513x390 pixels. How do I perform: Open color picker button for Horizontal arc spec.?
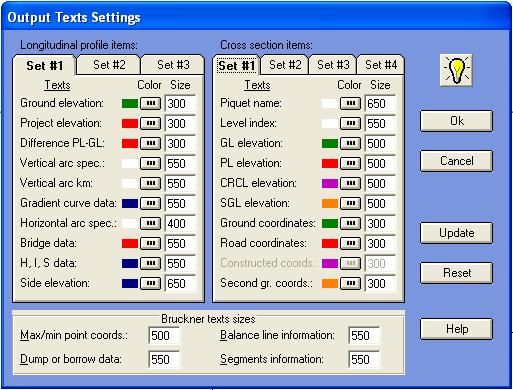150,224
